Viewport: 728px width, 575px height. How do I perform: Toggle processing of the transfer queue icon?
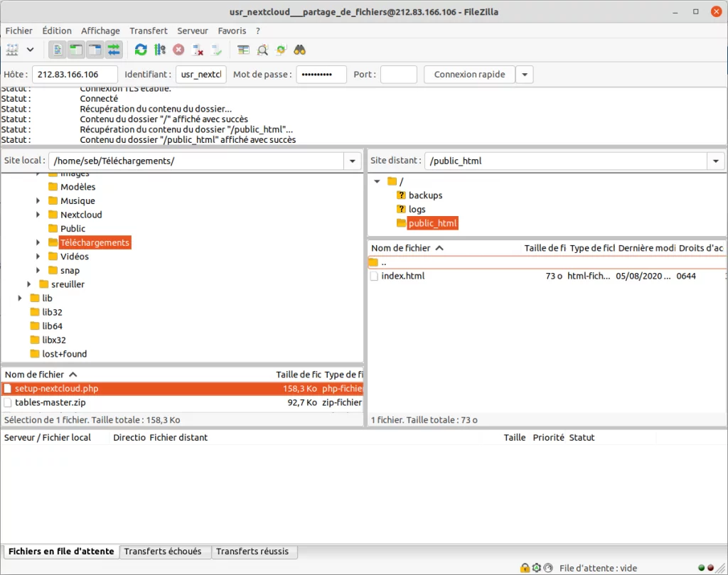coord(160,50)
